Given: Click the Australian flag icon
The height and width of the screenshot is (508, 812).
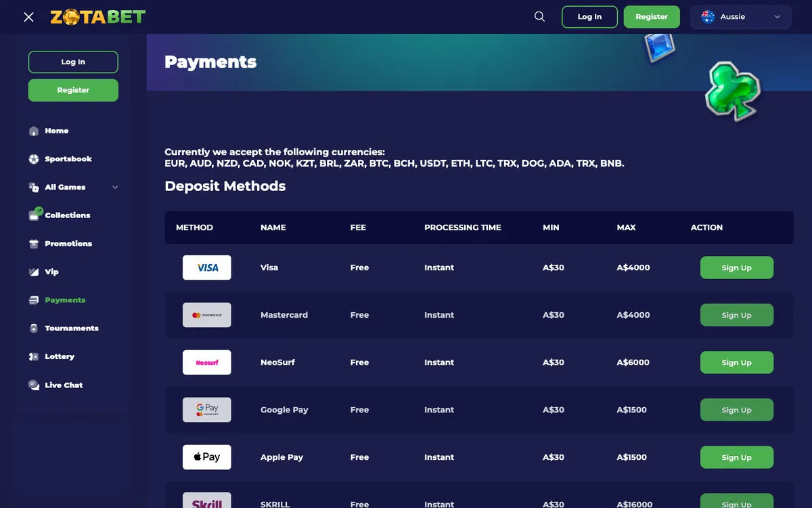Looking at the screenshot, I should tap(708, 17).
